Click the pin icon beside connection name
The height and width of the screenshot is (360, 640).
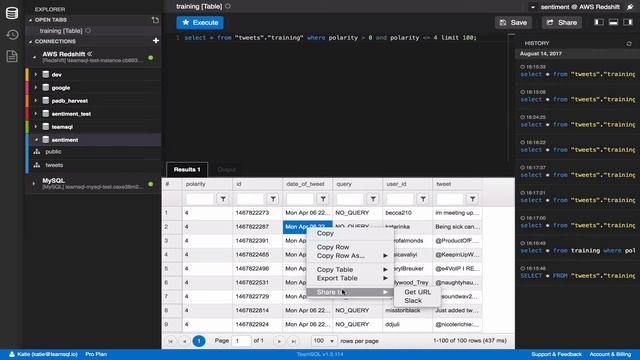tap(630, 7)
